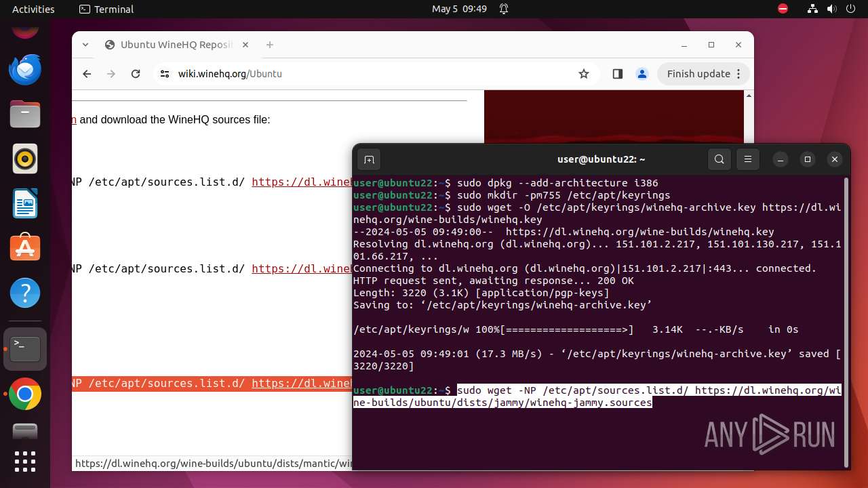Click 'sudo mkdir -pm755 /etc/apt/keyrings' line
868x488 pixels.
(x=564, y=195)
